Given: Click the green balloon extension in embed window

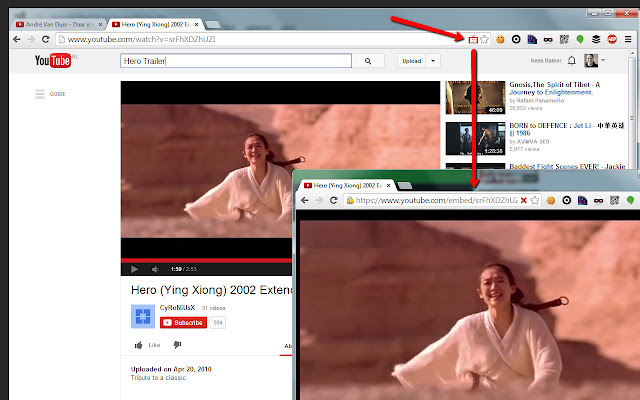Looking at the screenshot, I should pos(630,200).
